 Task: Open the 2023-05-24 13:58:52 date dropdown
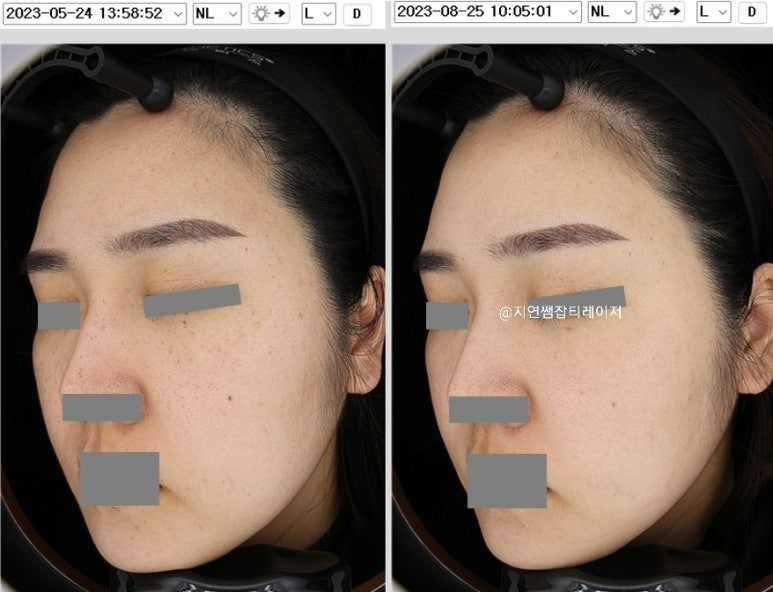pyautogui.click(x=94, y=13)
